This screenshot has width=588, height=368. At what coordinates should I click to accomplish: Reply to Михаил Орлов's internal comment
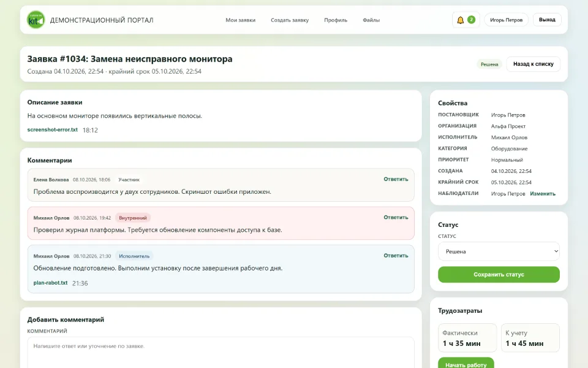tap(396, 217)
